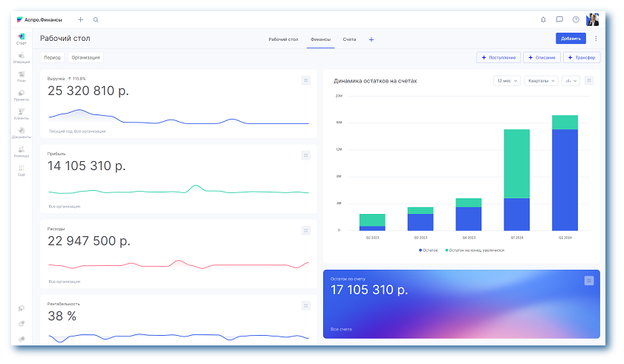Viewport: 624px width, 364px height.
Task: Open the Операции section in sidebar
Action: click(22, 58)
